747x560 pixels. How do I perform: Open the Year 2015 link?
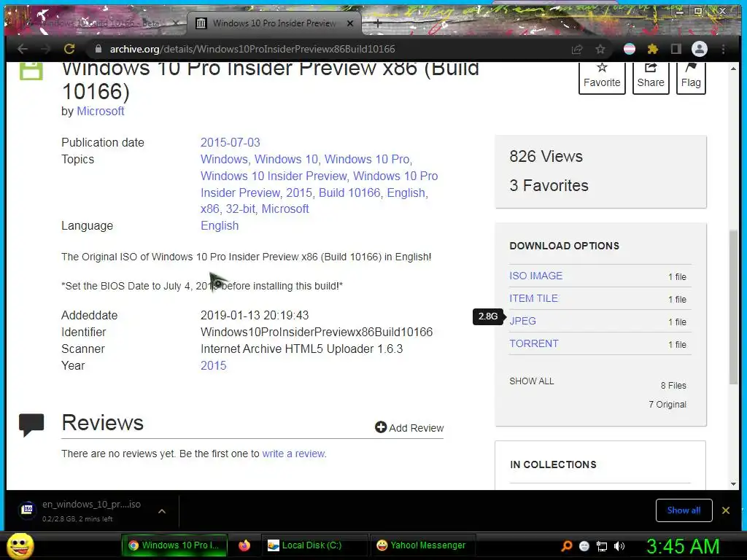[x=214, y=366]
